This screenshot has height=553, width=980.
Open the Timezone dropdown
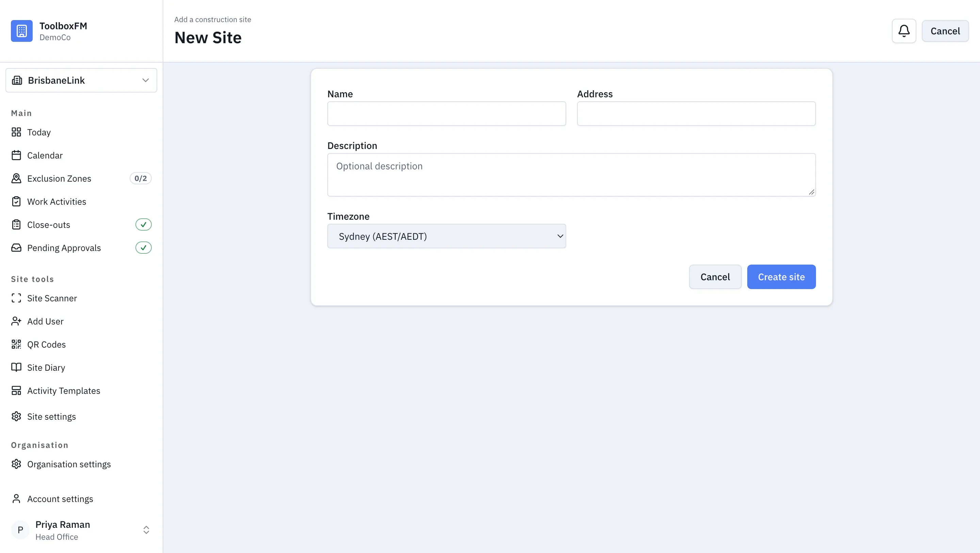pos(447,236)
